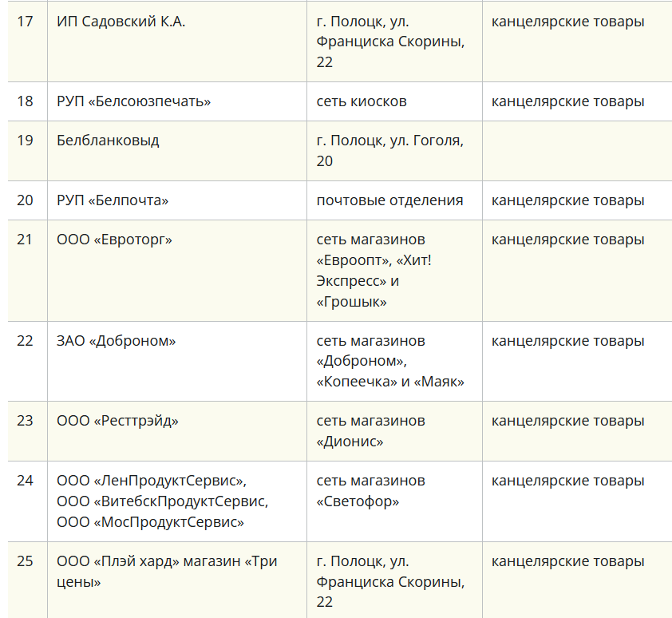This screenshot has height=618, width=672.
Task: Click row number 23 in the table
Action: 25,421
